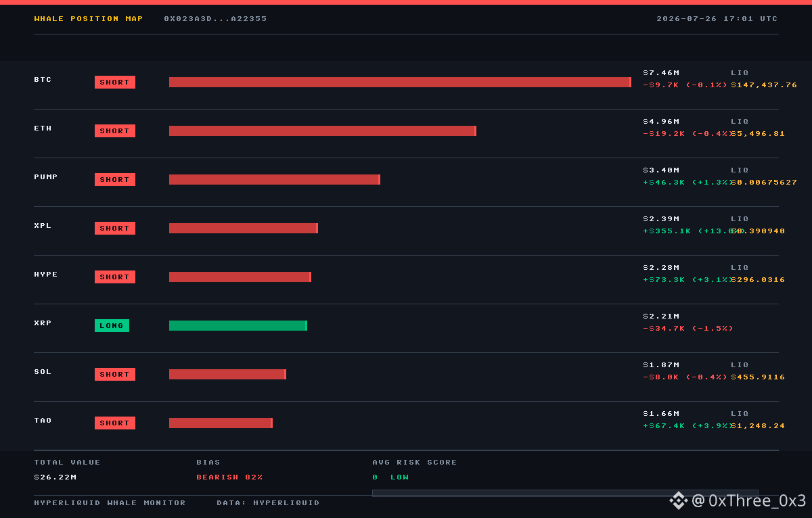
Task: Click the TAO position value $1.66M
Action: 661,414
